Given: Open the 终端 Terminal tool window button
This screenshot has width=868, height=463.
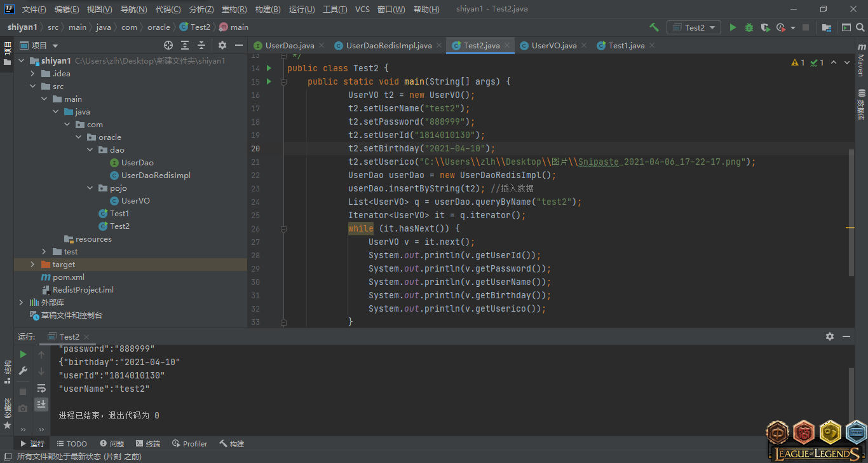Looking at the screenshot, I should coord(147,444).
